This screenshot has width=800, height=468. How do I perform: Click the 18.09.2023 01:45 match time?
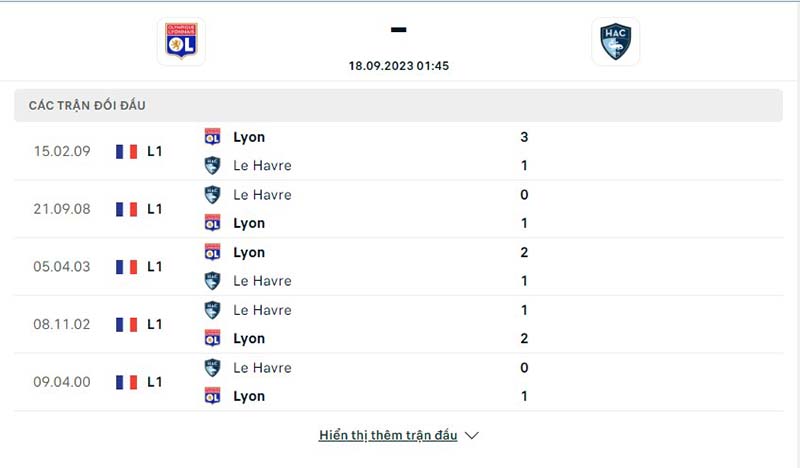[398, 66]
